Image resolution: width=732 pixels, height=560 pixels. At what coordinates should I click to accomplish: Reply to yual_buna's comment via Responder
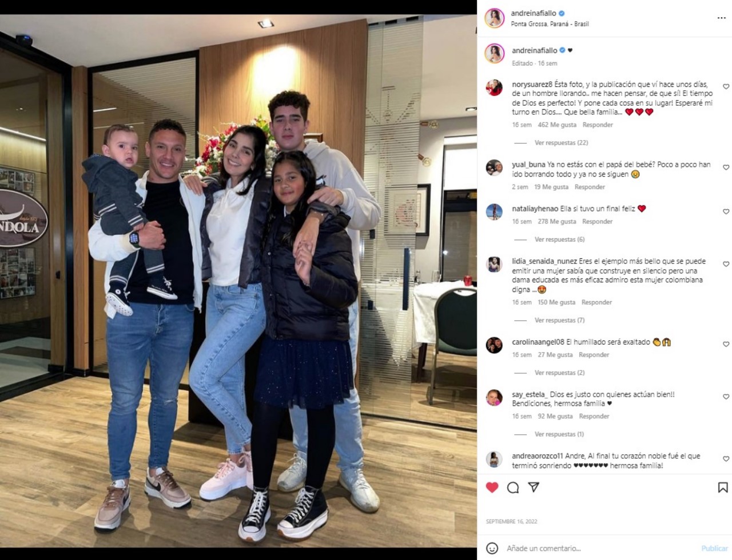click(590, 187)
